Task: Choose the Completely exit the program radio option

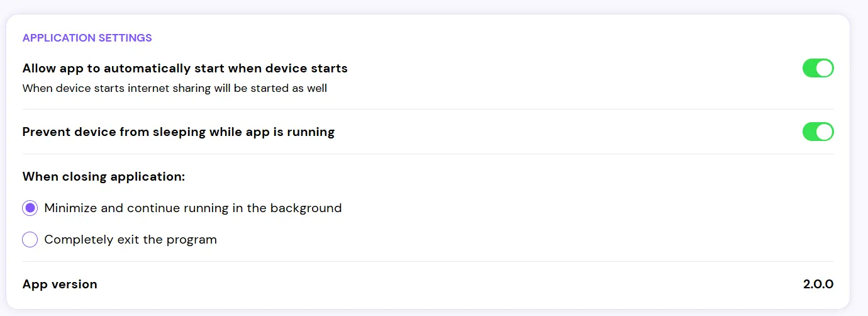Action: pos(30,240)
